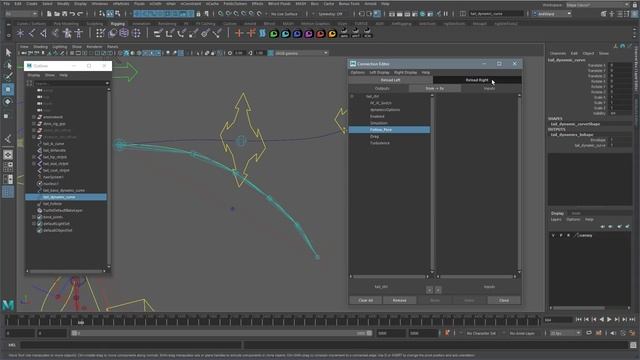
Task: Select the arrow Select tool in toolbox
Action: pos(8,52)
